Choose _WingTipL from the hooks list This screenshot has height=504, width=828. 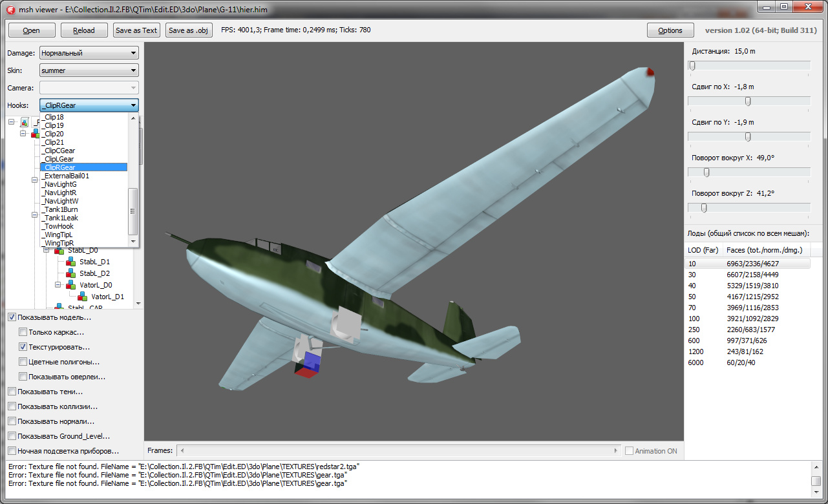tap(84, 235)
